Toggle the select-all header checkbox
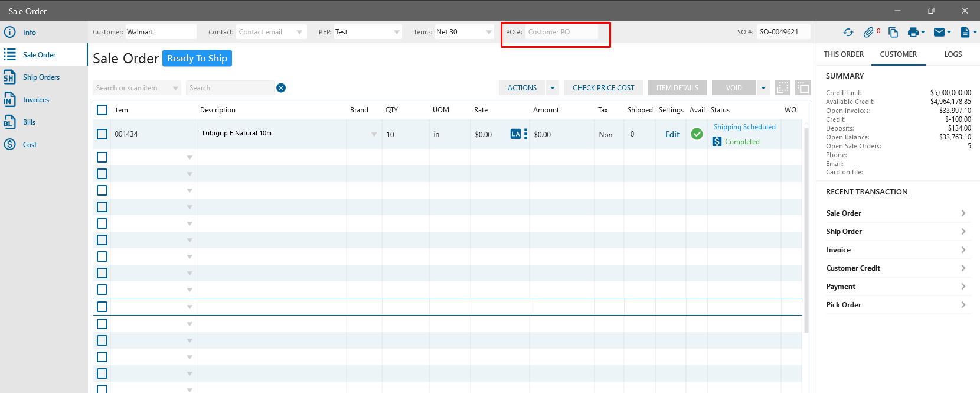This screenshot has width=980, height=393. coord(102,110)
